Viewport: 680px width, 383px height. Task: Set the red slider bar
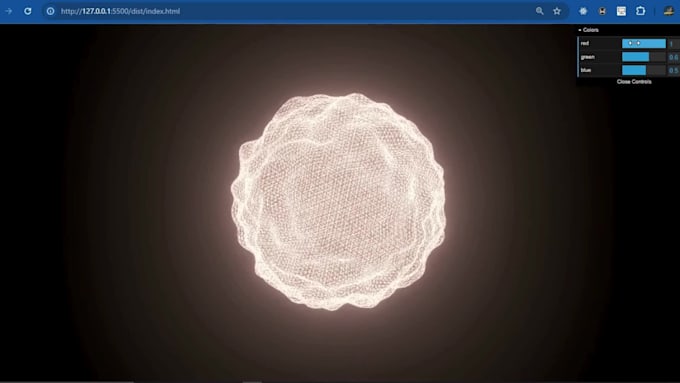pyautogui.click(x=644, y=43)
